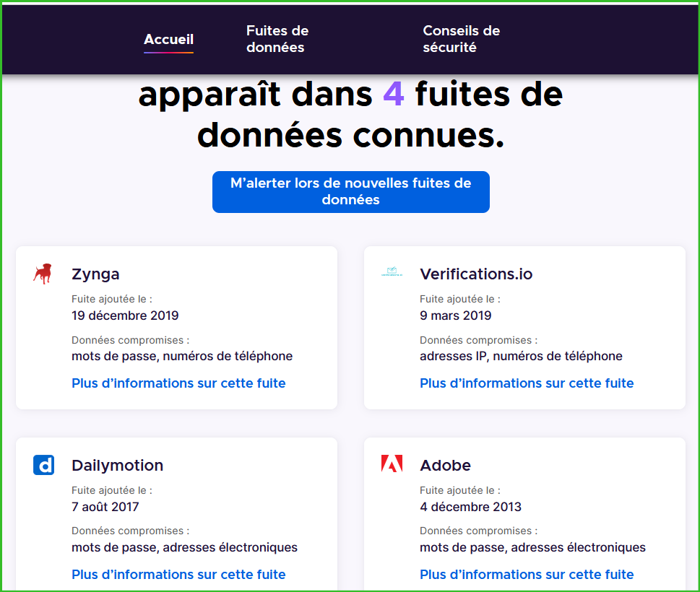View more info about Dailymotion breach

tap(178, 575)
